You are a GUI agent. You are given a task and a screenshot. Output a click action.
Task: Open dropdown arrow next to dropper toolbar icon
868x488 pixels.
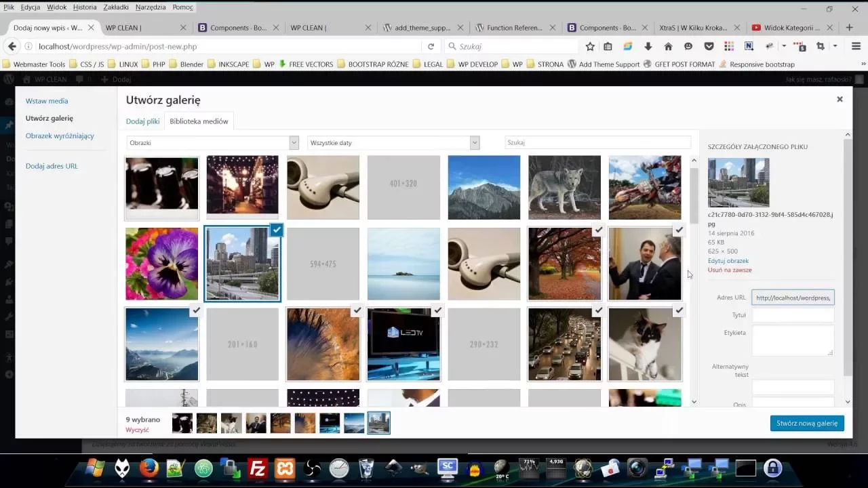click(x=784, y=46)
